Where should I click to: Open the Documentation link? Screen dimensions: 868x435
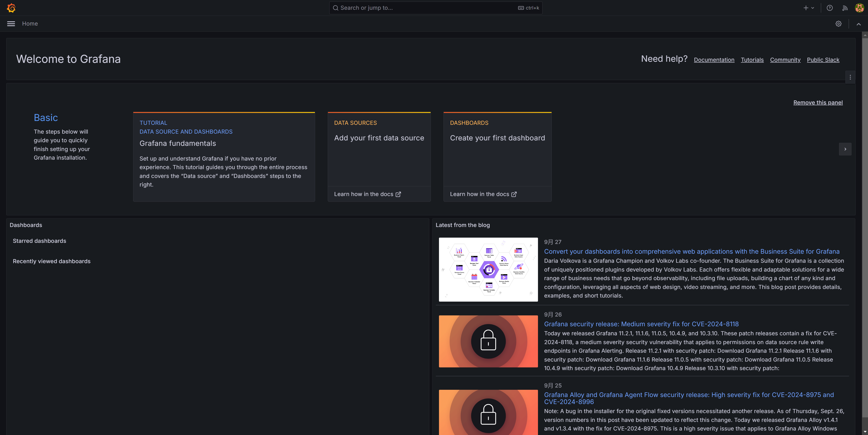tap(714, 60)
